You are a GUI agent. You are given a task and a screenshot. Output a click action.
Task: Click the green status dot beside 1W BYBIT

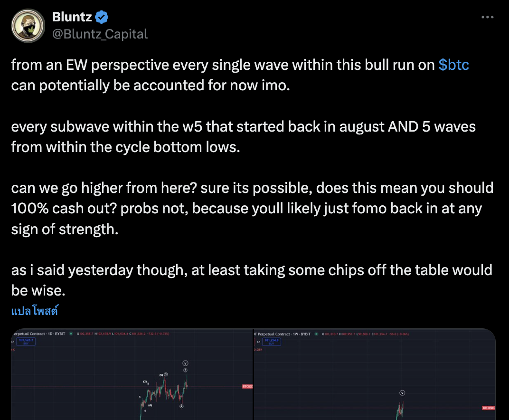[317, 334]
